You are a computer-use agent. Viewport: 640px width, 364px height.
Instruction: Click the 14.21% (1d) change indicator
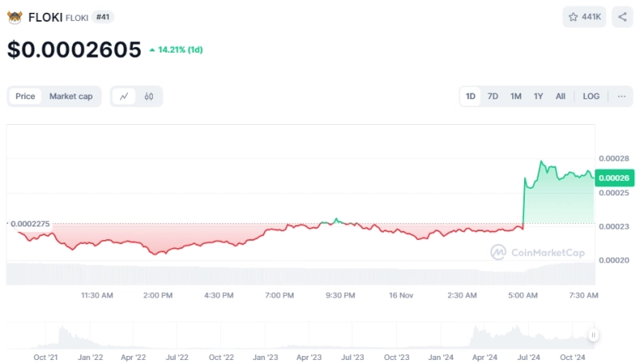pos(176,50)
